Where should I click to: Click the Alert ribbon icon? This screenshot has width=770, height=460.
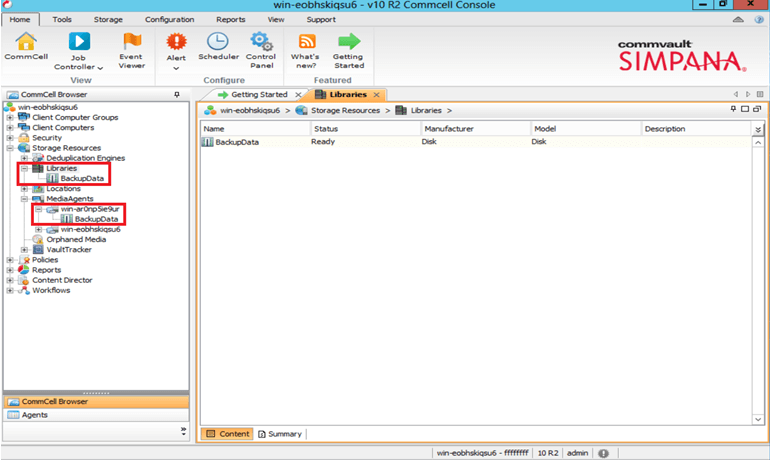click(176, 42)
